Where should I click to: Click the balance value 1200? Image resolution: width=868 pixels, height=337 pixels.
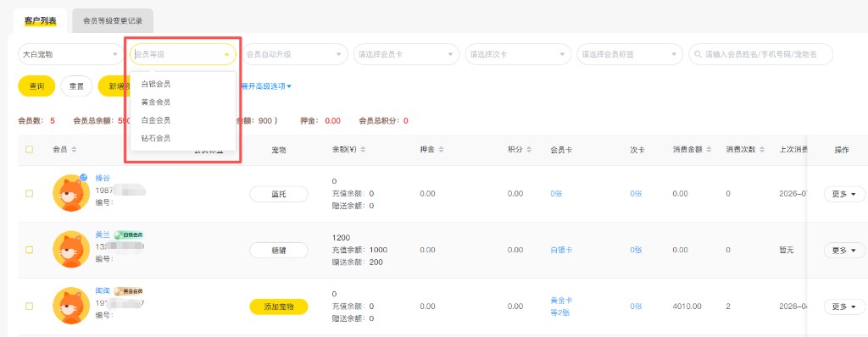point(341,238)
